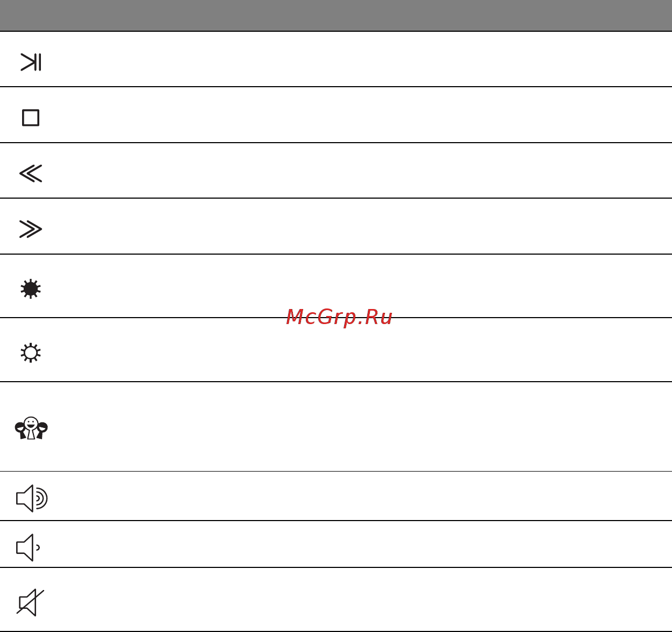Click the play/pause media icon
The image size is (672, 632).
(x=31, y=62)
